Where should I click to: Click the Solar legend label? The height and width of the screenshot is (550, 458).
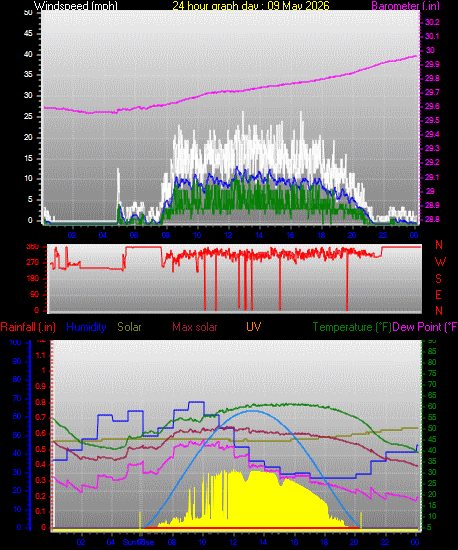click(129, 327)
